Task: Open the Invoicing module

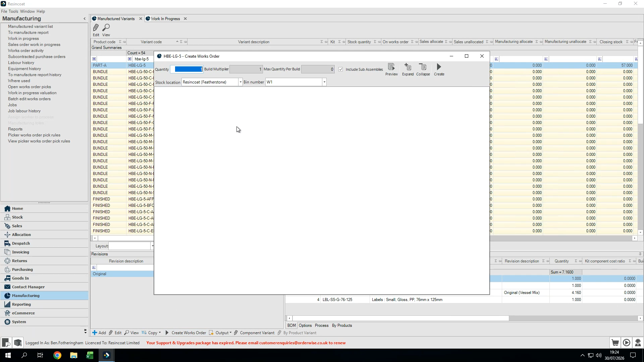Action: point(44,252)
